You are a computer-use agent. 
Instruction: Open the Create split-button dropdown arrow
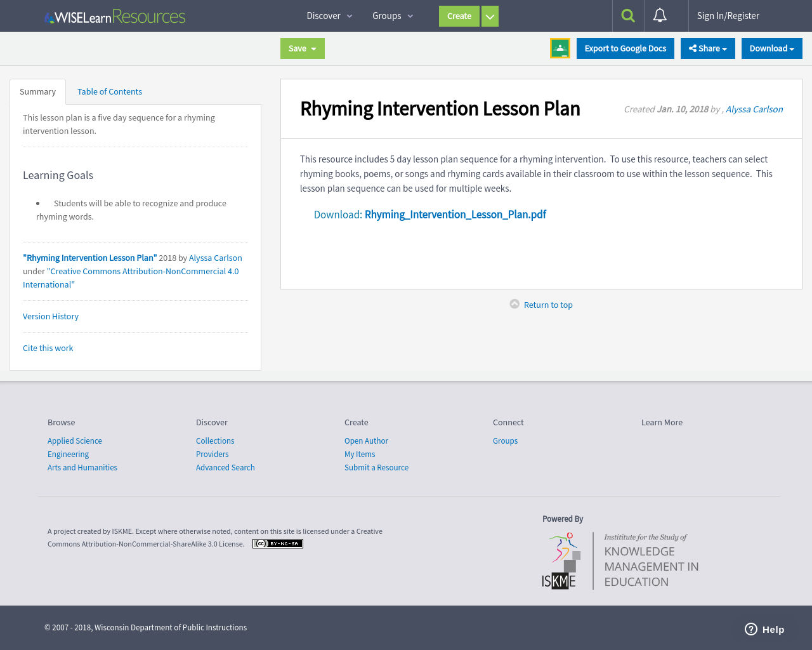coord(490,15)
